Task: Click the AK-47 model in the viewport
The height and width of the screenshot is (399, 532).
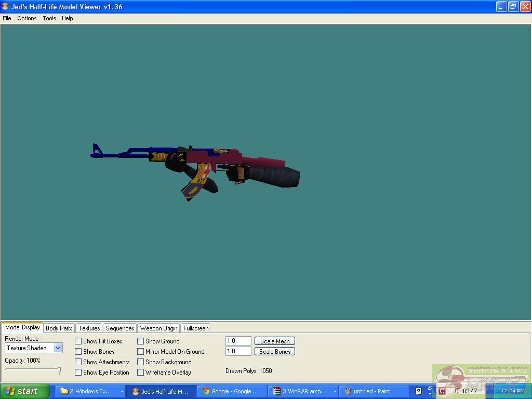Action: 195,171
